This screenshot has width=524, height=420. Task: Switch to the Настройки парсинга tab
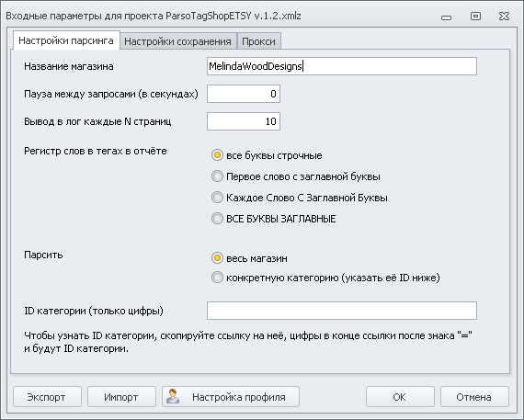pos(66,40)
